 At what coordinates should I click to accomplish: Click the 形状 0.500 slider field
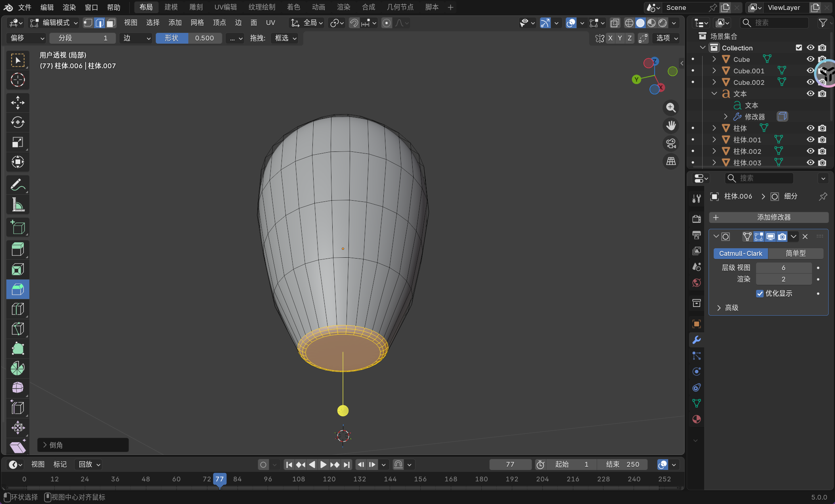[x=189, y=38]
